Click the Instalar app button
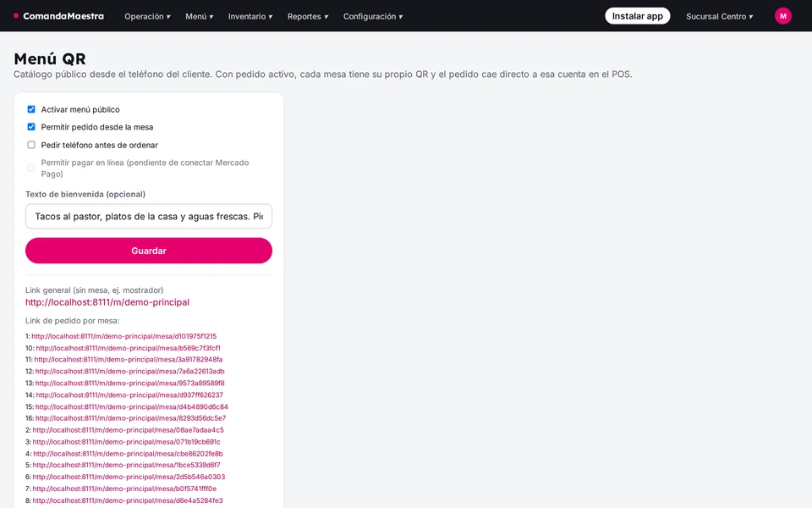This screenshot has height=508, width=812. click(x=638, y=16)
